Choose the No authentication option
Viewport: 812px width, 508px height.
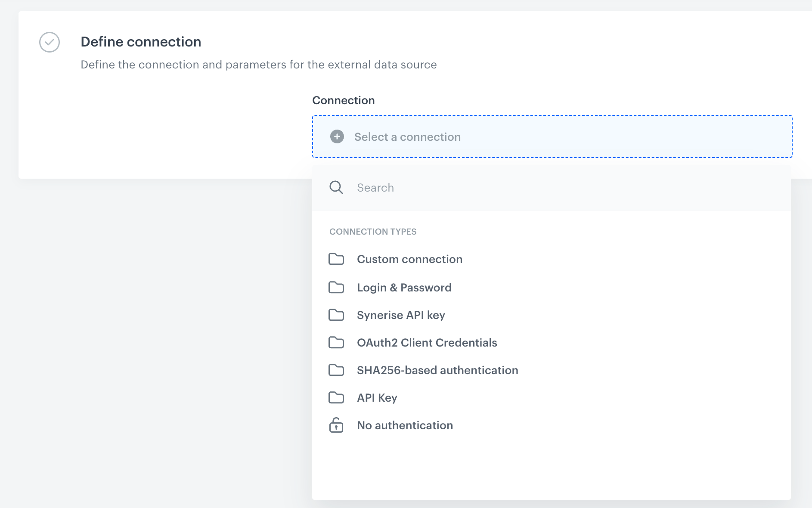click(x=551, y=425)
